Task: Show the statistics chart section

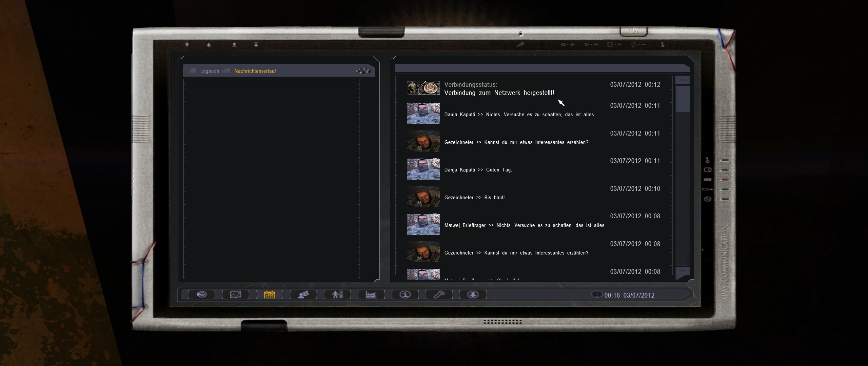Action: click(x=371, y=294)
